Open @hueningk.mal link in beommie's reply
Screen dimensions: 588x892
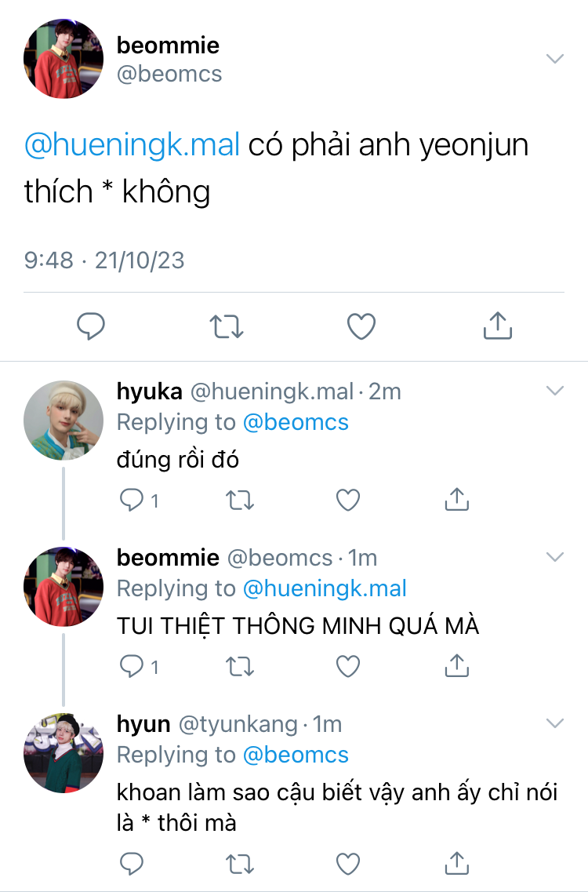point(325,588)
